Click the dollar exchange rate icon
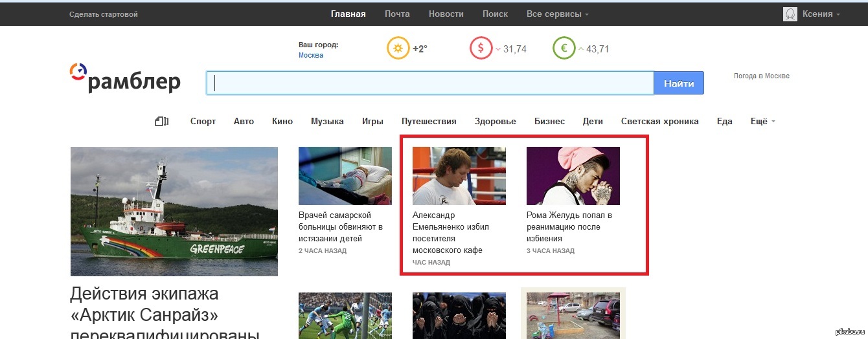 (481, 49)
